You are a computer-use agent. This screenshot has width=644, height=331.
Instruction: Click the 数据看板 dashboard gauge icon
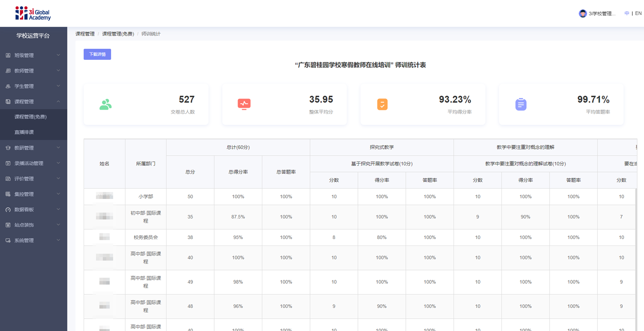[8, 210]
